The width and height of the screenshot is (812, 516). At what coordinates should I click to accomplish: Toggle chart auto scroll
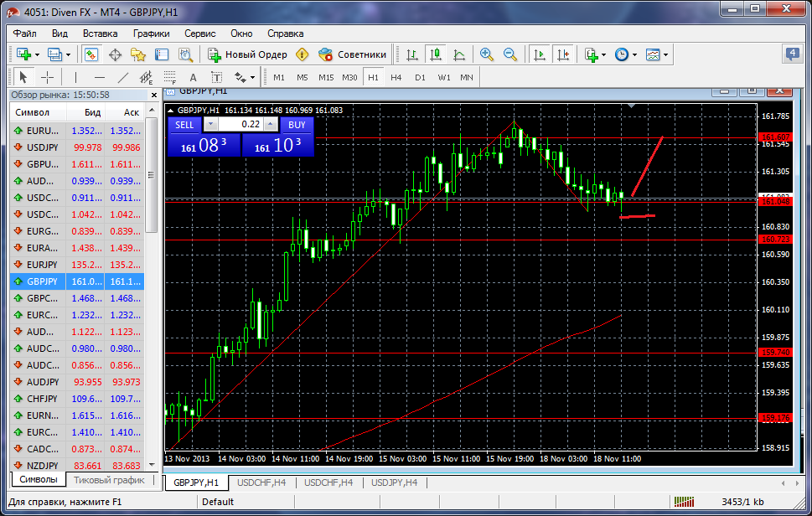click(539, 54)
